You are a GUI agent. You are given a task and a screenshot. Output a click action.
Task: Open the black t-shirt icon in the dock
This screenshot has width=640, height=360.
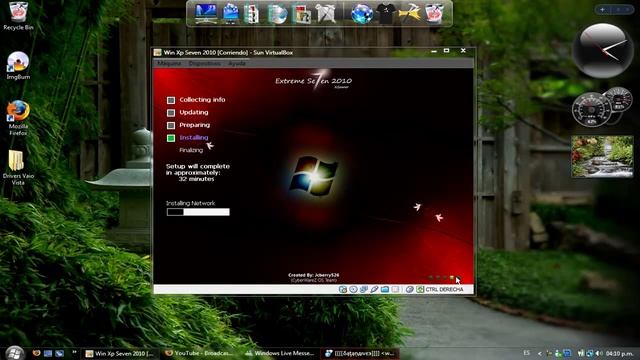(x=386, y=13)
